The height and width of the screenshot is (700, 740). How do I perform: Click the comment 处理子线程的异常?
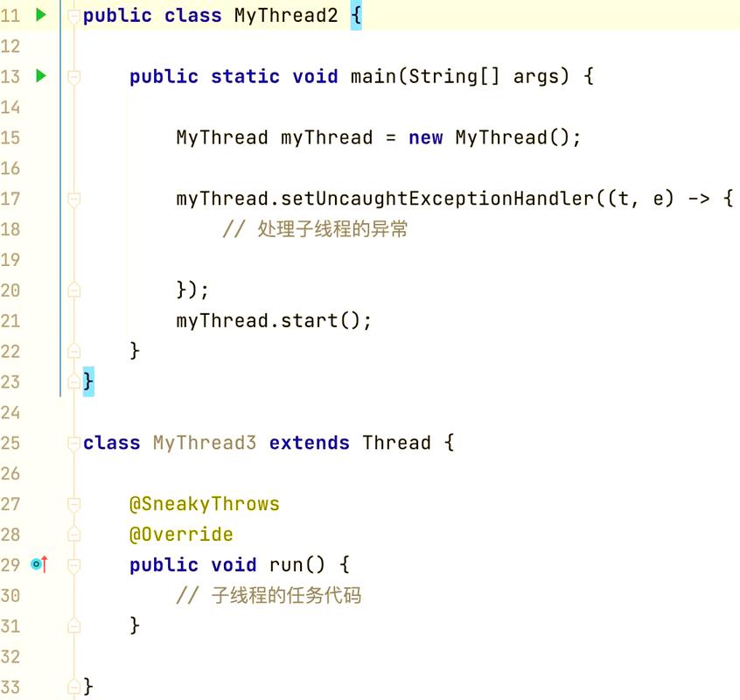tap(315, 229)
